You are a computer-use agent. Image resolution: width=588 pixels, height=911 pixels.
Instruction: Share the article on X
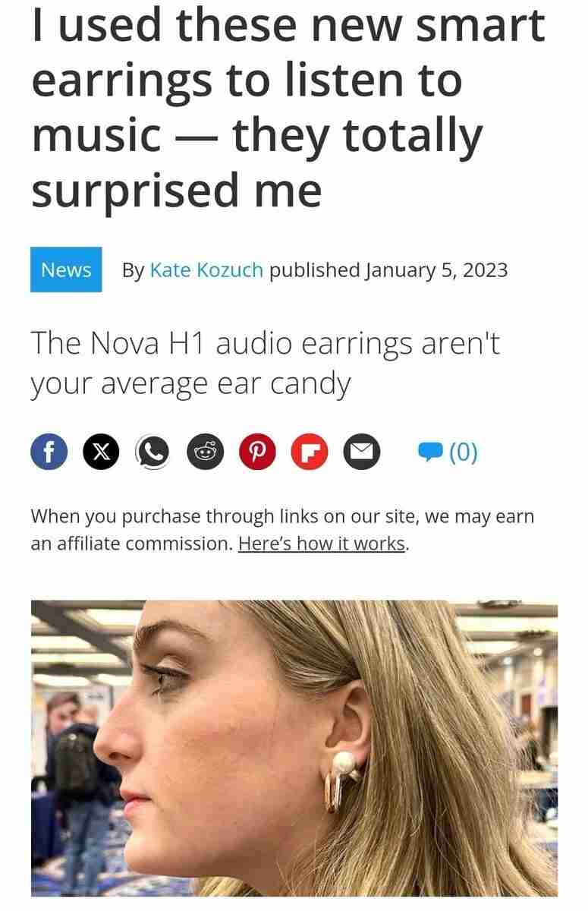click(101, 452)
